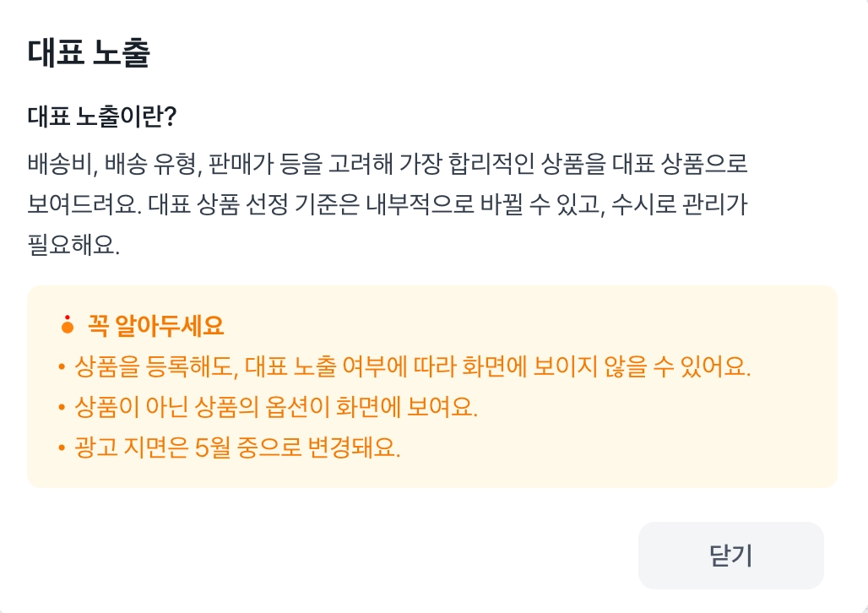
Task: Click the description line starting with 보여드려요
Action: [388, 204]
